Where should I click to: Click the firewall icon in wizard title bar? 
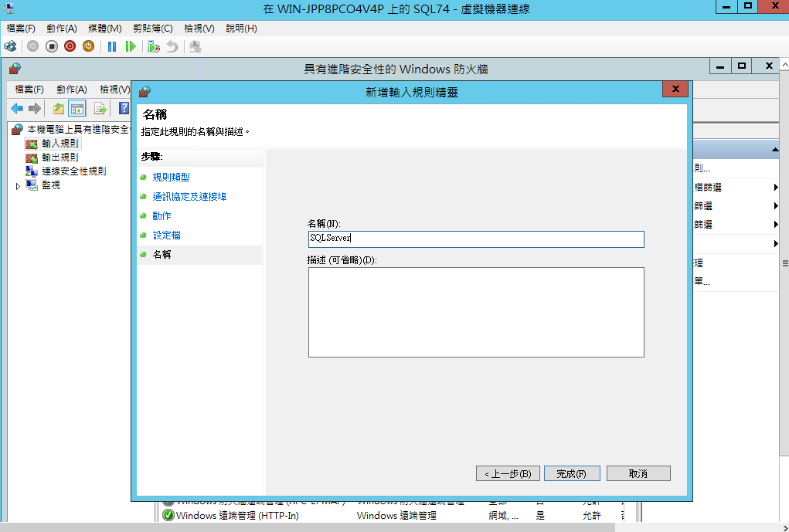pos(145,92)
